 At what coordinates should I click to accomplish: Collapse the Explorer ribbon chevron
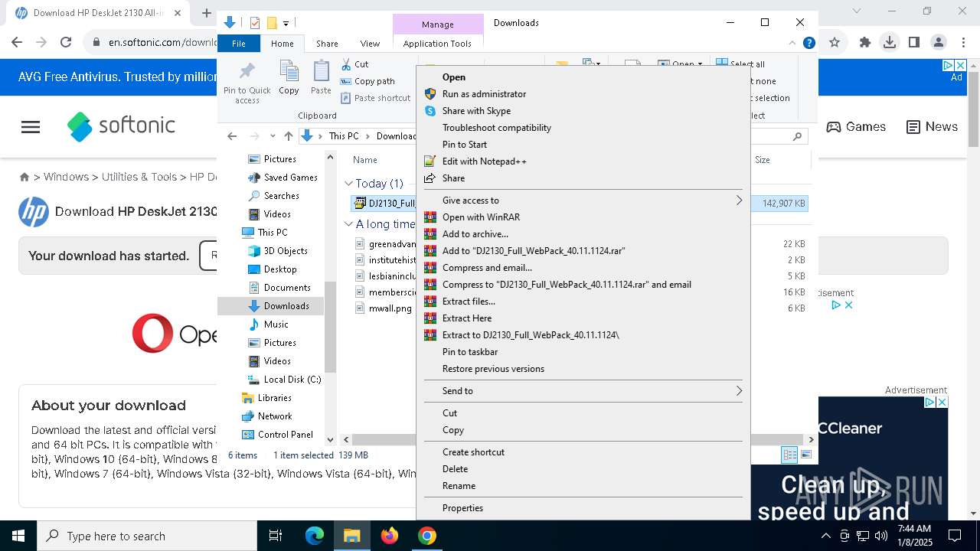792,43
